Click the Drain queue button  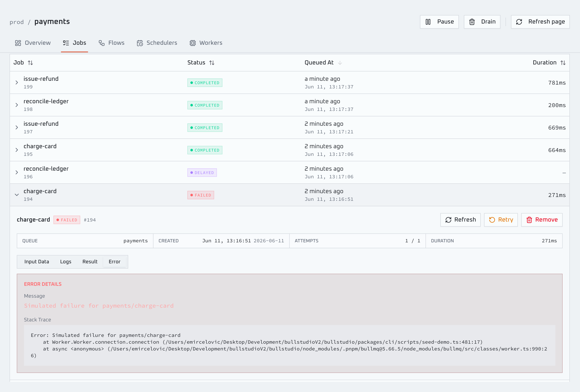482,22
